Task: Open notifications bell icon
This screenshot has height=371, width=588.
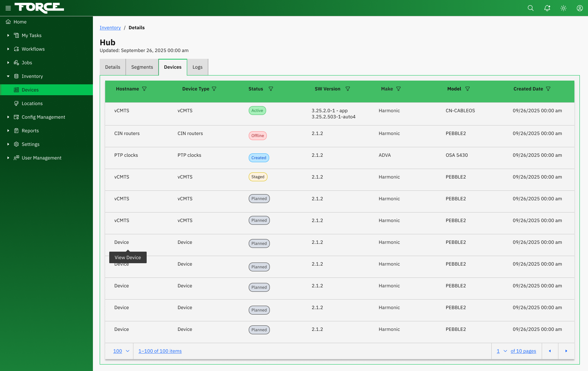Action: [547, 8]
